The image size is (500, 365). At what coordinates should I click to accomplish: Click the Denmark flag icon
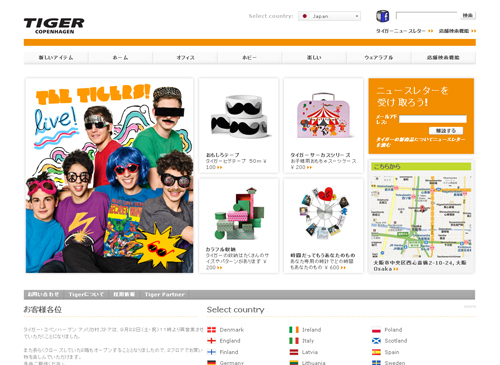coord(211,330)
